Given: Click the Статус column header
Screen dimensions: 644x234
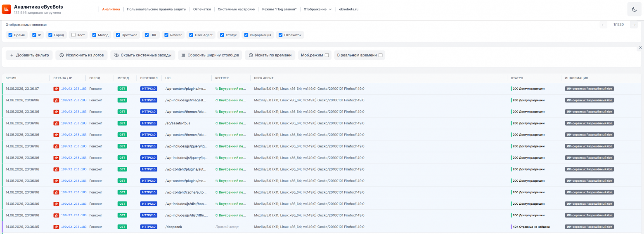Looking at the screenshot, I should point(517,78).
